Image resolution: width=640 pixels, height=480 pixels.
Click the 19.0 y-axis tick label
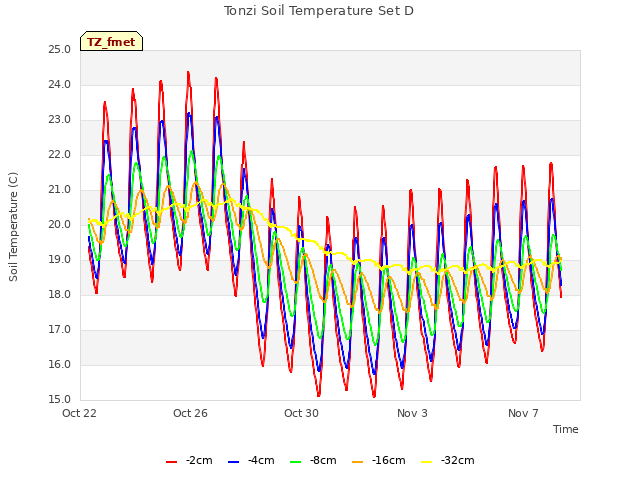point(60,260)
